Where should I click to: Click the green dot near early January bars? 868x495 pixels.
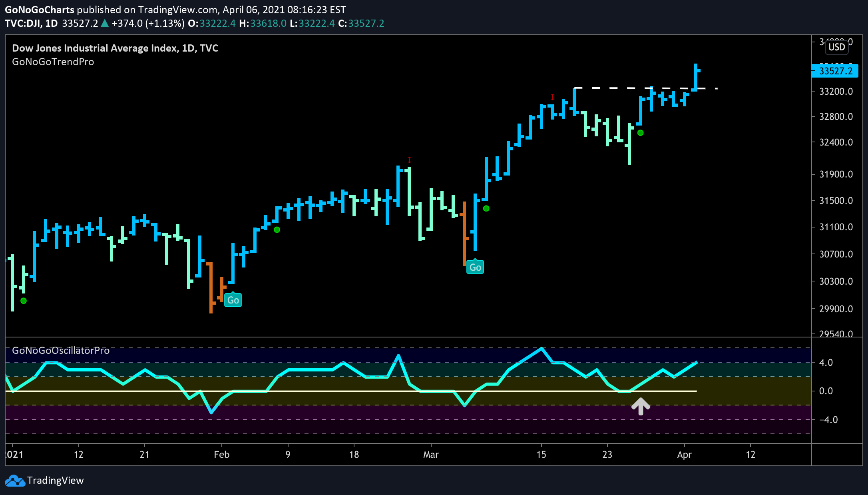[x=24, y=301]
